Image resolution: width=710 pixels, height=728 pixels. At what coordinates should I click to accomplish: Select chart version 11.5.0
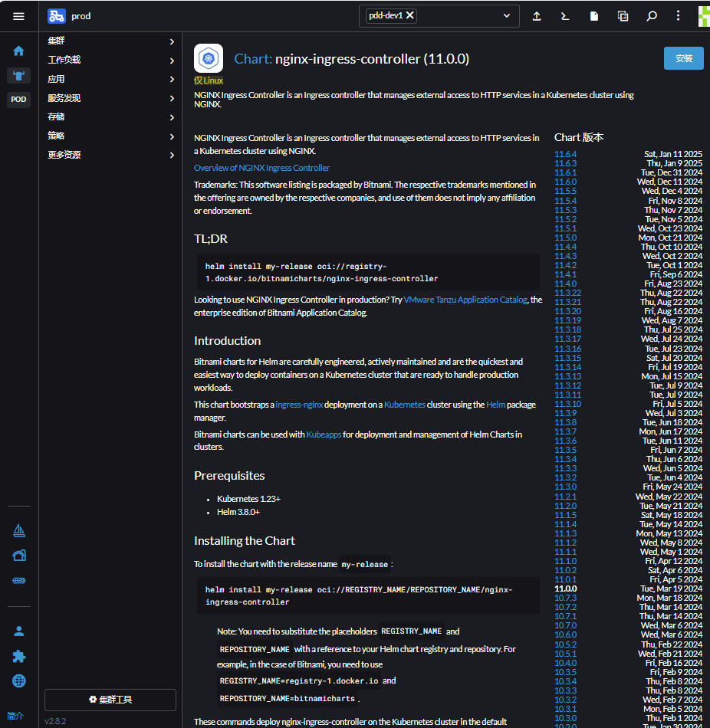566,238
